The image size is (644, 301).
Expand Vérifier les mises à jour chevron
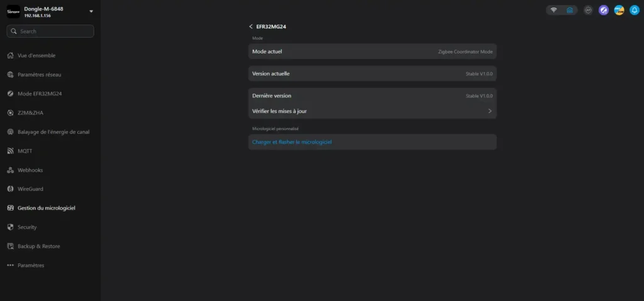point(489,111)
